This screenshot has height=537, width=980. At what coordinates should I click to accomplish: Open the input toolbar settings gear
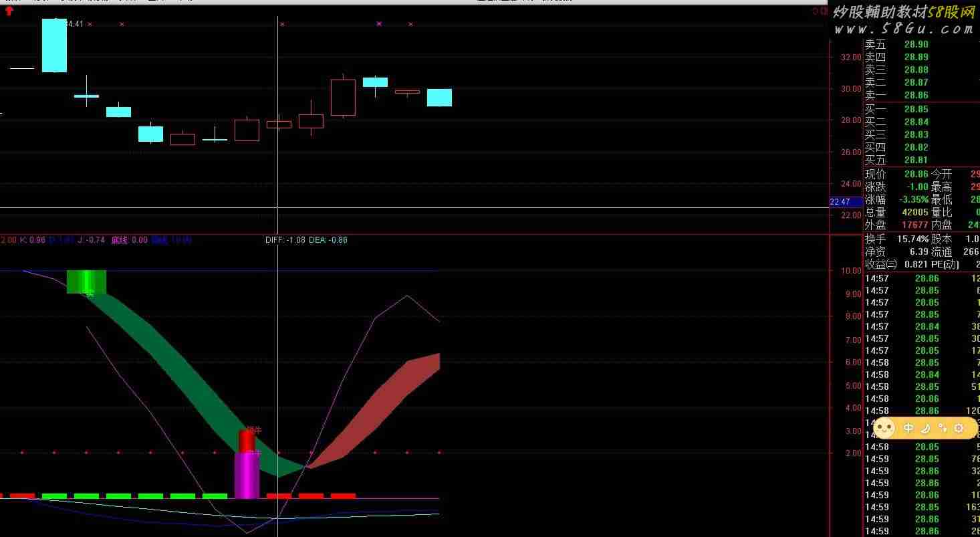tap(959, 428)
